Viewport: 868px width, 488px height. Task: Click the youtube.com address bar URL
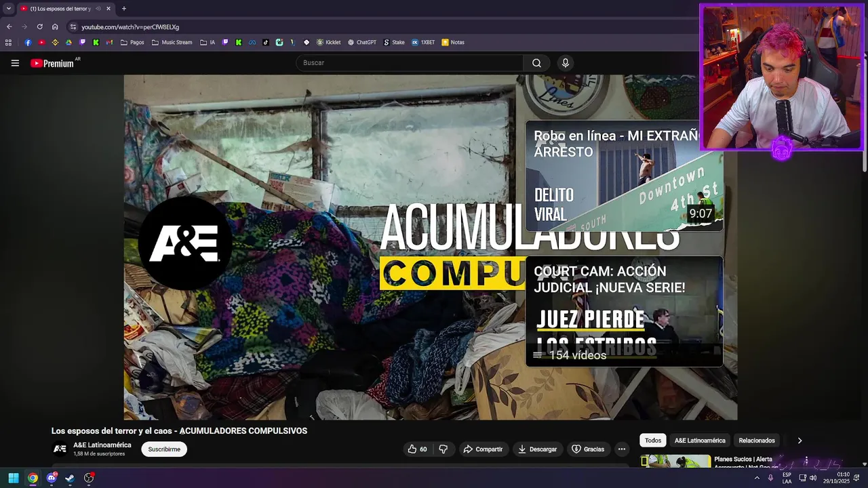coord(130,27)
